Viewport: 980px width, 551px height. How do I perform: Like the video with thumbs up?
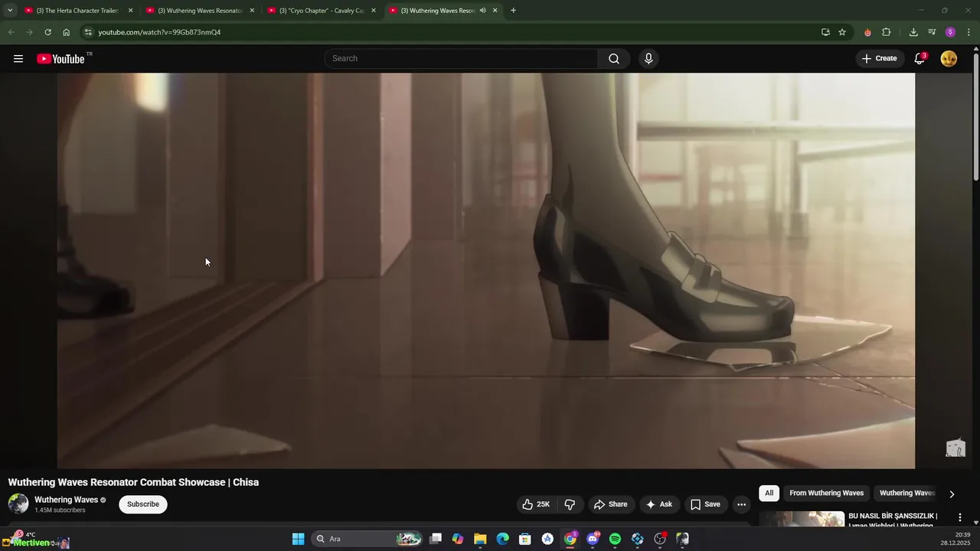535,504
